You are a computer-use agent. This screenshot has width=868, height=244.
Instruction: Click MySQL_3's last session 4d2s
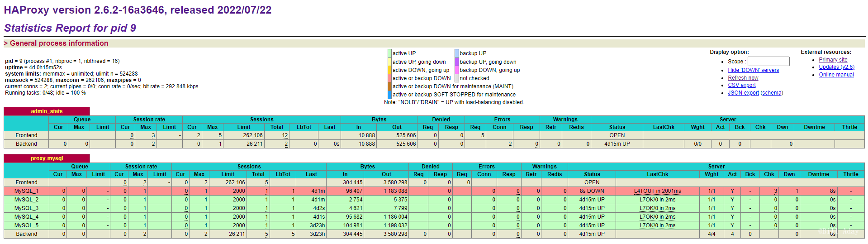pos(319,208)
